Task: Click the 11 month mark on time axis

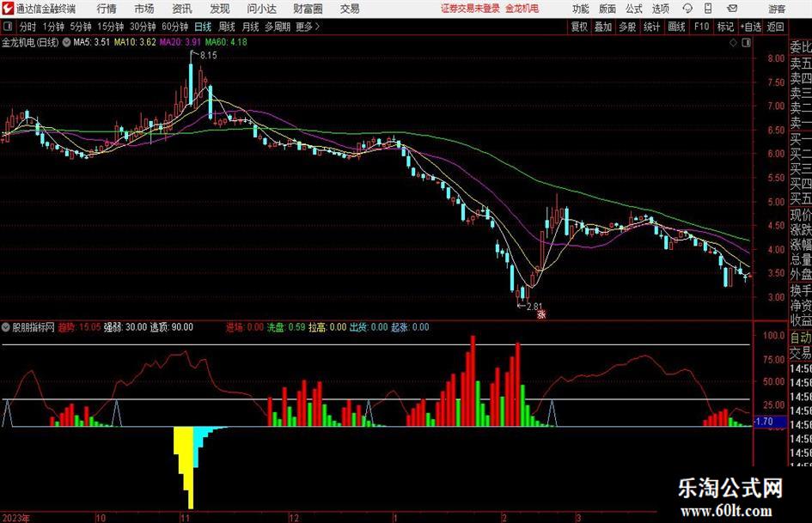Action: [185, 518]
